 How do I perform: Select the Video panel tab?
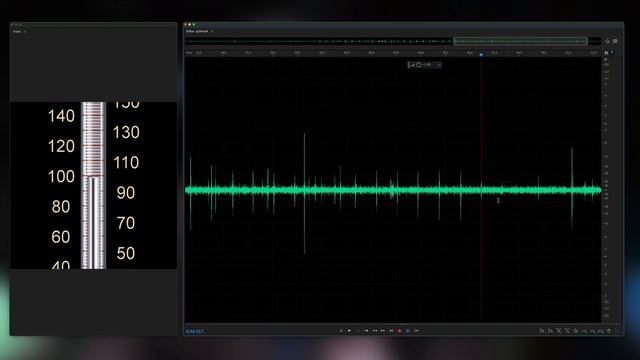click(17, 31)
